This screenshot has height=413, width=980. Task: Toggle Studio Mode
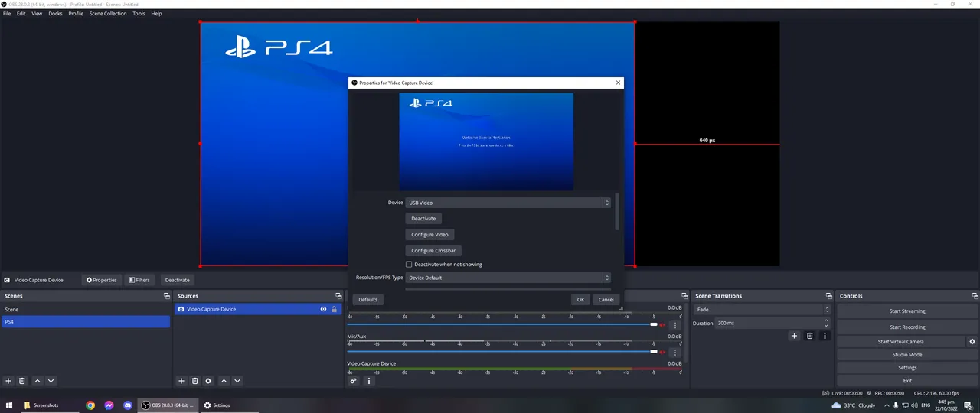tap(906, 355)
